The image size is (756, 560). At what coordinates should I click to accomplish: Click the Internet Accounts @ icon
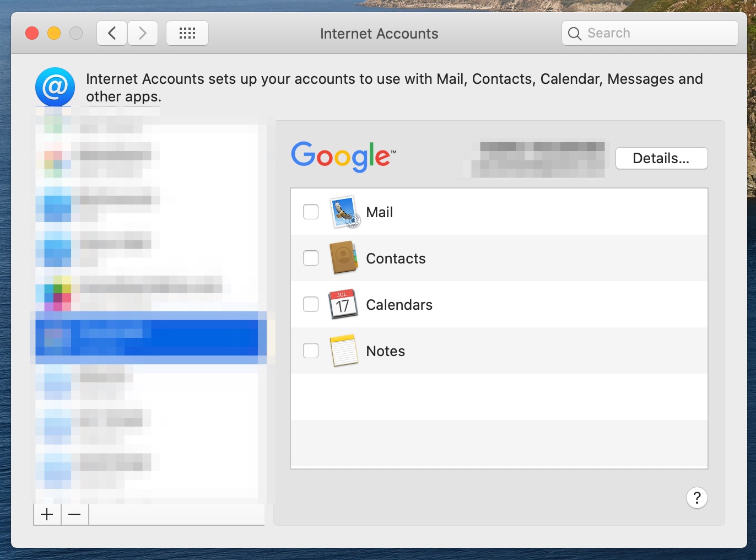click(55, 87)
